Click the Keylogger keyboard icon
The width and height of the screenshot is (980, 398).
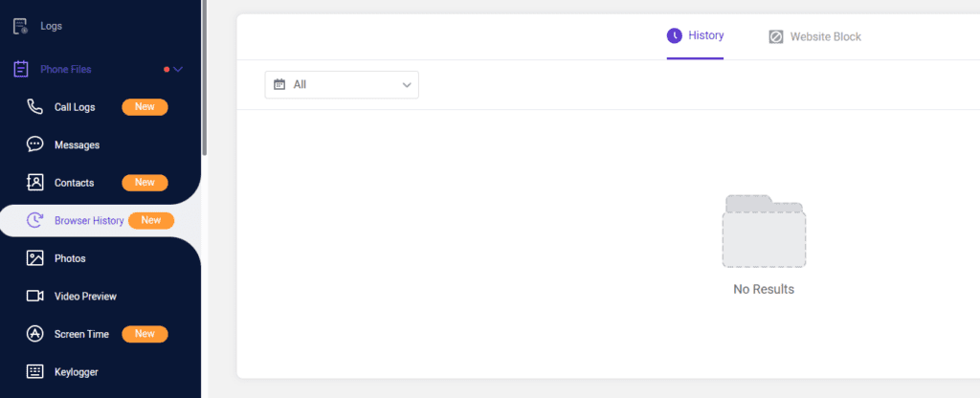click(x=35, y=371)
